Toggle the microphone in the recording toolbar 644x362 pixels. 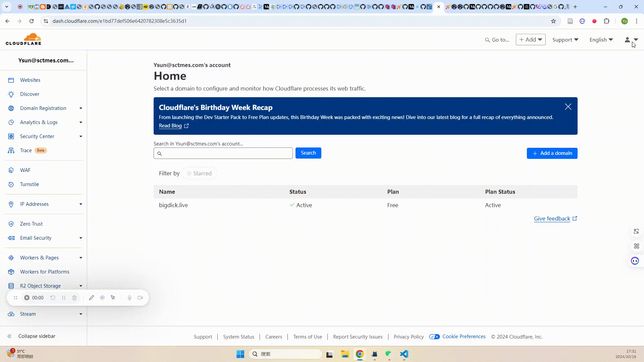click(129, 298)
